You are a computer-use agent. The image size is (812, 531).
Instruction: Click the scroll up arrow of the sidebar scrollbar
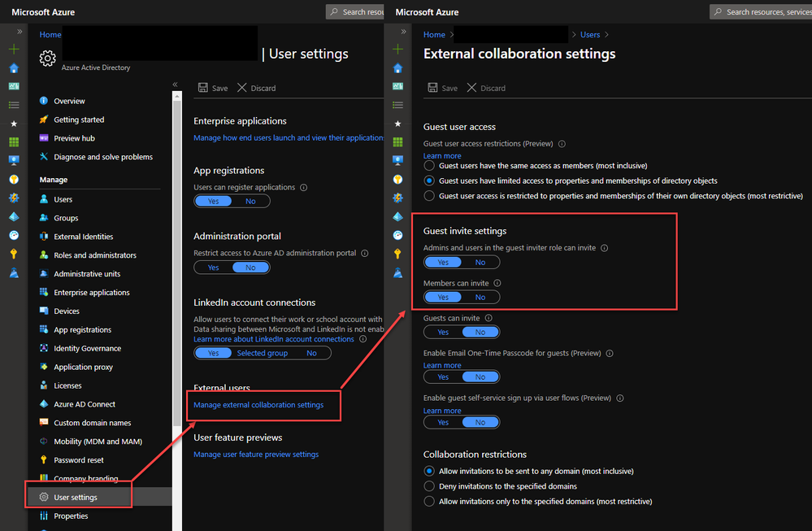click(x=177, y=96)
